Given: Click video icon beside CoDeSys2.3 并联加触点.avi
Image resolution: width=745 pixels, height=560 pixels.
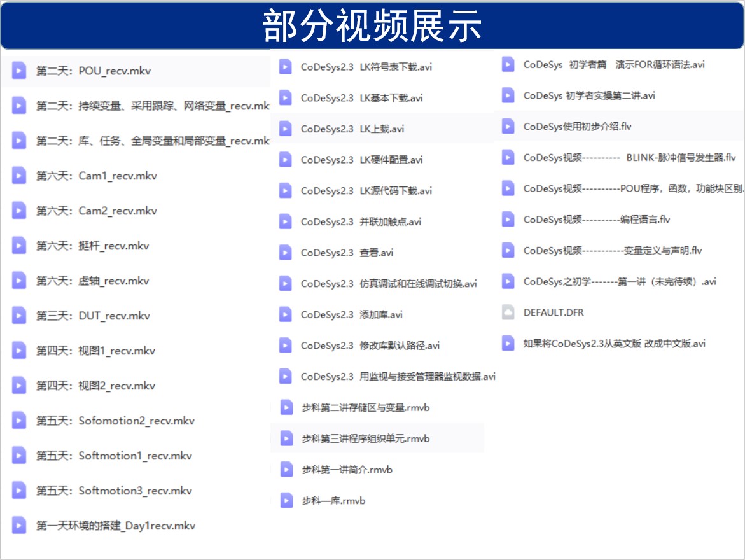Looking at the screenshot, I should tap(285, 221).
